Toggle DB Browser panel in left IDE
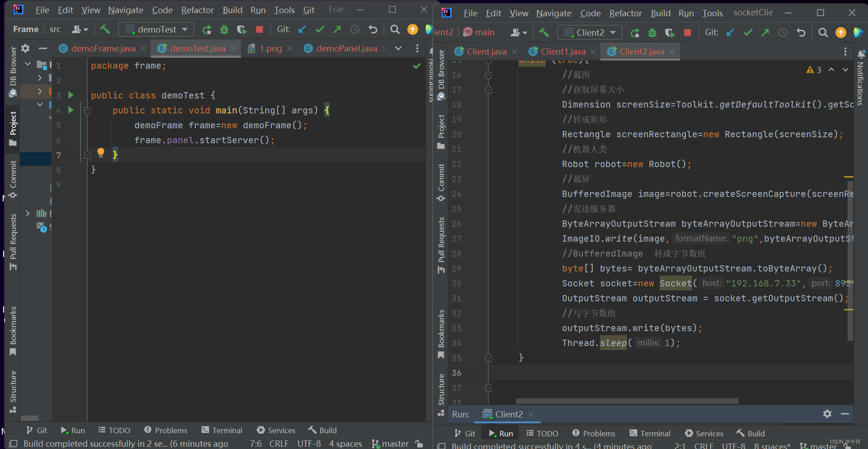The height and width of the screenshot is (449, 868). click(13, 71)
